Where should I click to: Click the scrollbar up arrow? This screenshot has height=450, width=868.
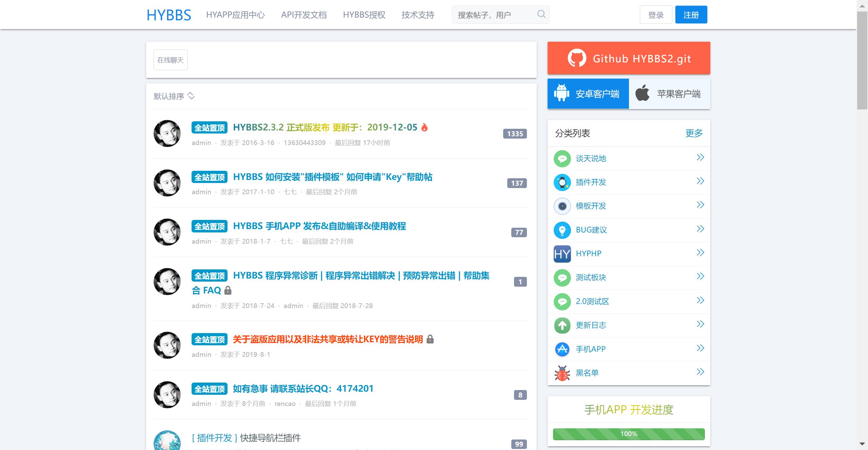pos(862,5)
